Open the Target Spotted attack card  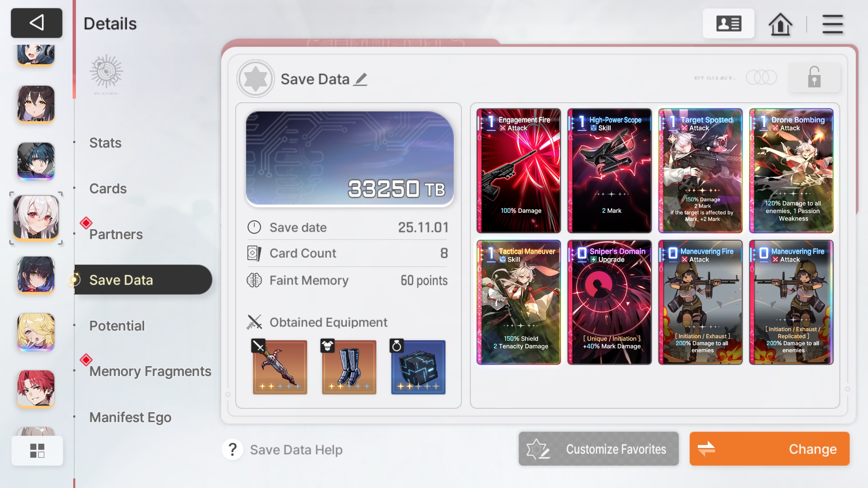pos(700,171)
